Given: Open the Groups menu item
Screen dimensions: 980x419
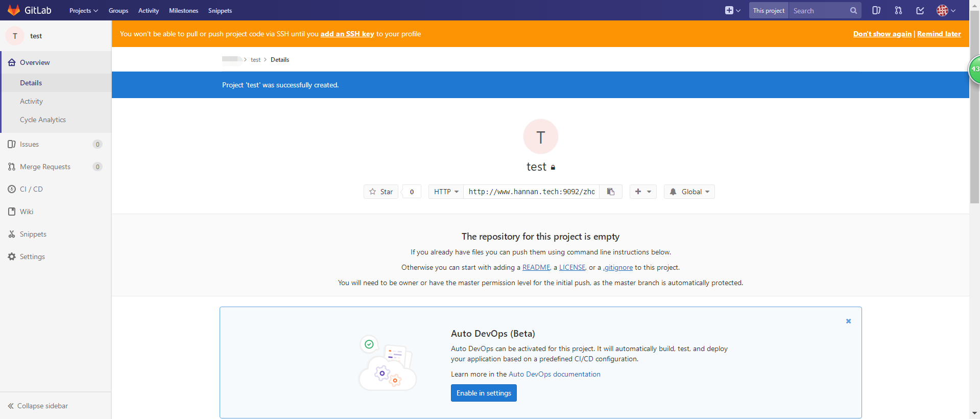Looking at the screenshot, I should 118,11.
